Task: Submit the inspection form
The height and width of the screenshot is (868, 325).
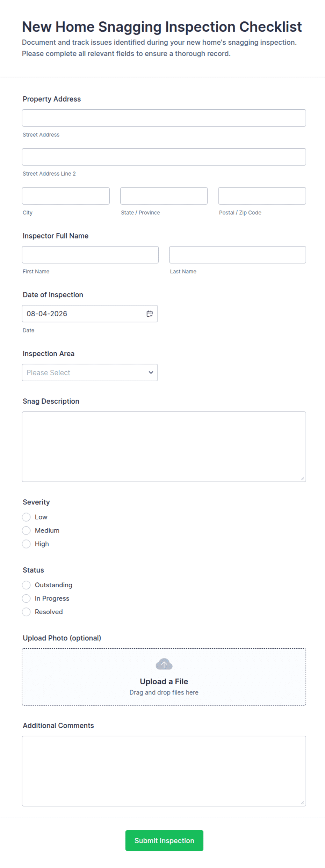Action: tap(164, 840)
